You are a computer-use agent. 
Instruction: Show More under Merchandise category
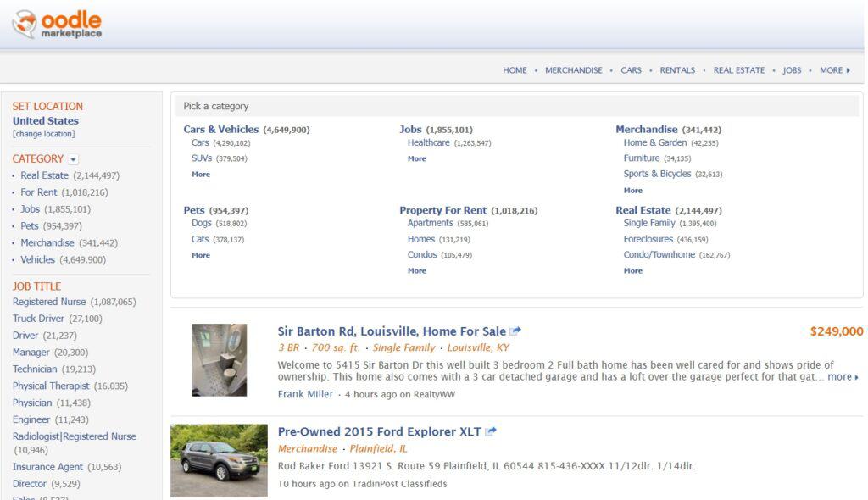(x=632, y=190)
